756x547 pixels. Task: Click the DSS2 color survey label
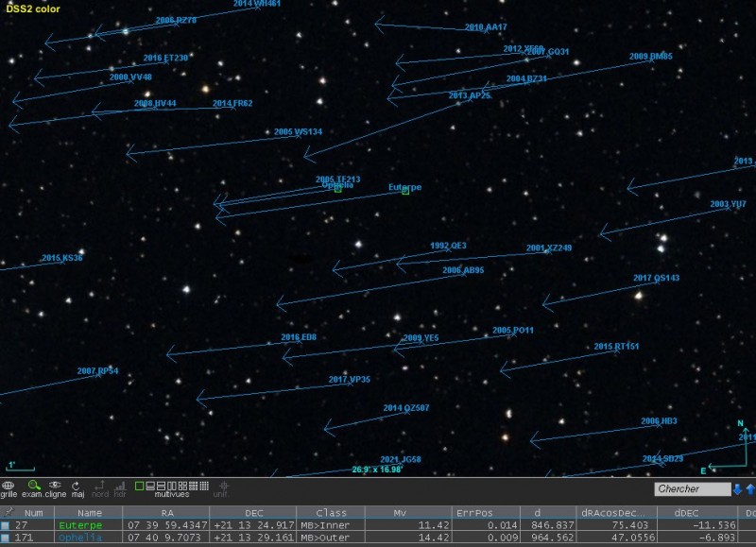(x=33, y=9)
